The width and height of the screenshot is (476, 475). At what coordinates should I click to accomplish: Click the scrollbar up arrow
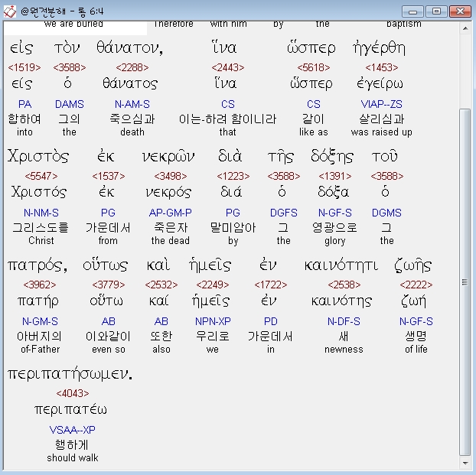coord(465,28)
